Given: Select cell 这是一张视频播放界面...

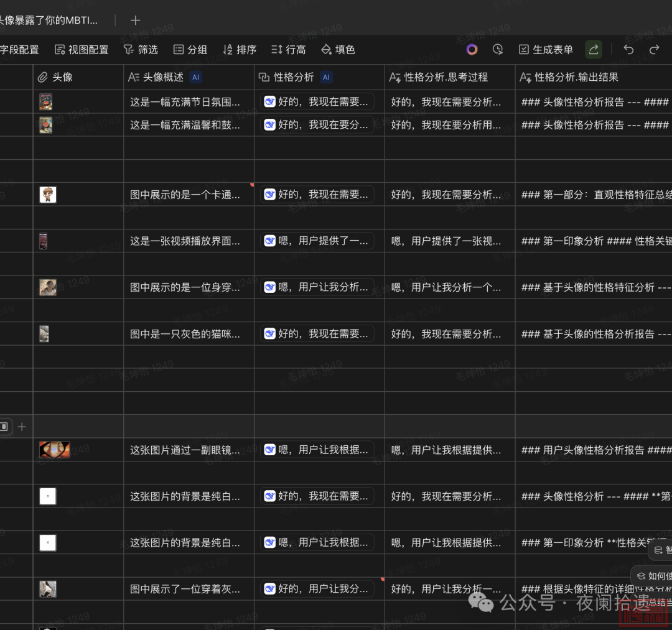Looking at the screenshot, I should point(189,241).
